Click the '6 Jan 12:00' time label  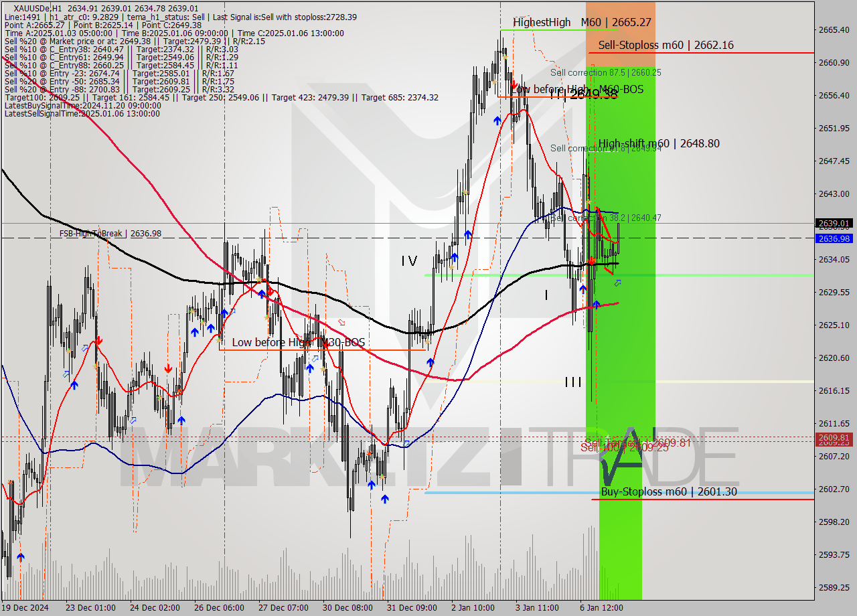coord(601,607)
